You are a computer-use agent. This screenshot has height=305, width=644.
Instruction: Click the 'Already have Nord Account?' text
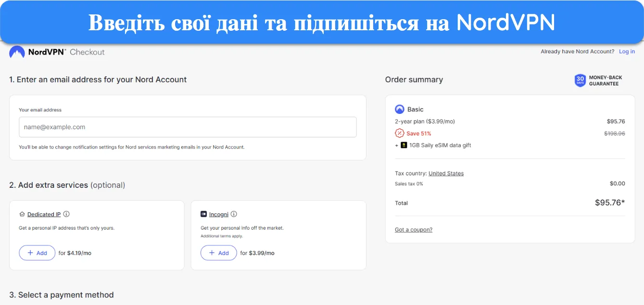[x=577, y=51]
